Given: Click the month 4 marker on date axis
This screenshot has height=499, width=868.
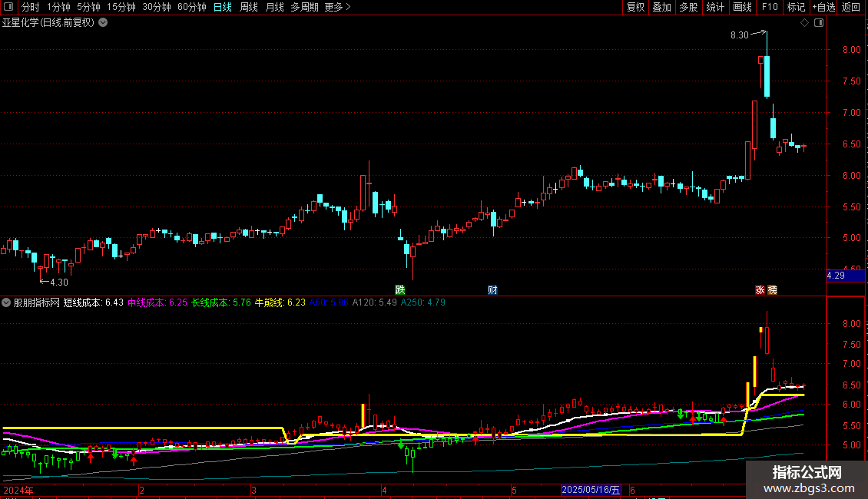Looking at the screenshot, I should pyautogui.click(x=384, y=490).
